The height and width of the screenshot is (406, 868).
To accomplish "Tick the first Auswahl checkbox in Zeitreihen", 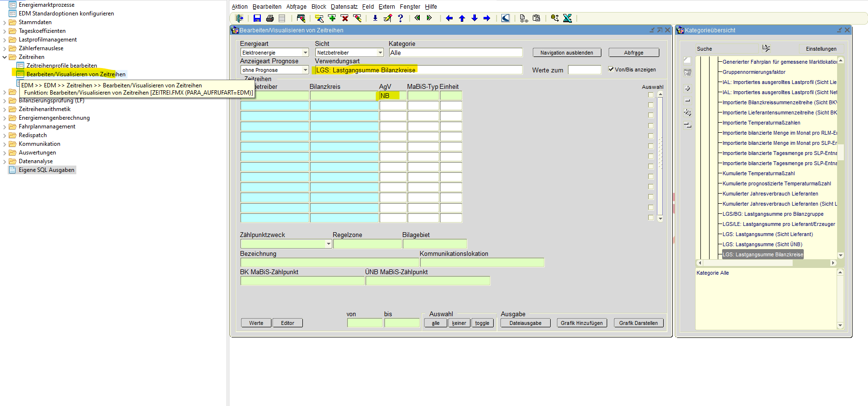I will [x=651, y=95].
